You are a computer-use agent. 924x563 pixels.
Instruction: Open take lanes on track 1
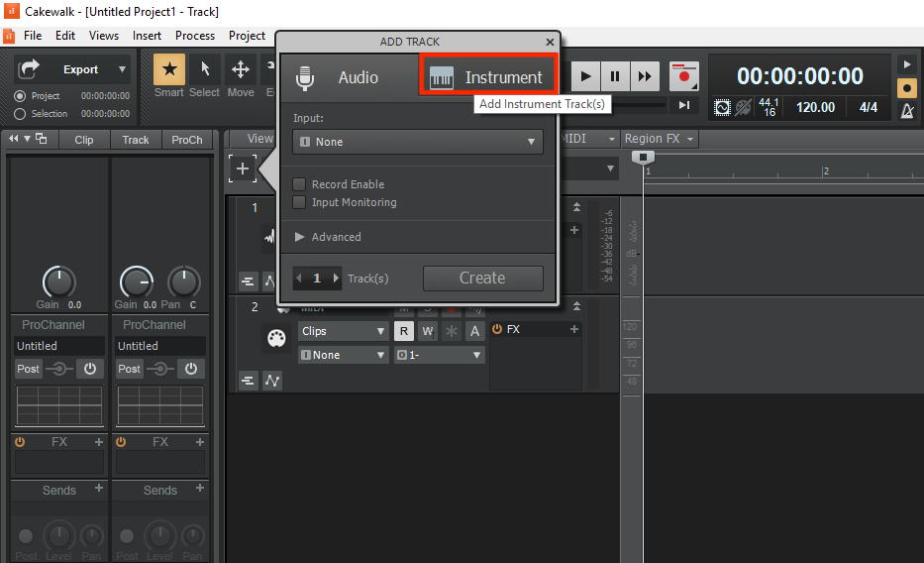(249, 281)
